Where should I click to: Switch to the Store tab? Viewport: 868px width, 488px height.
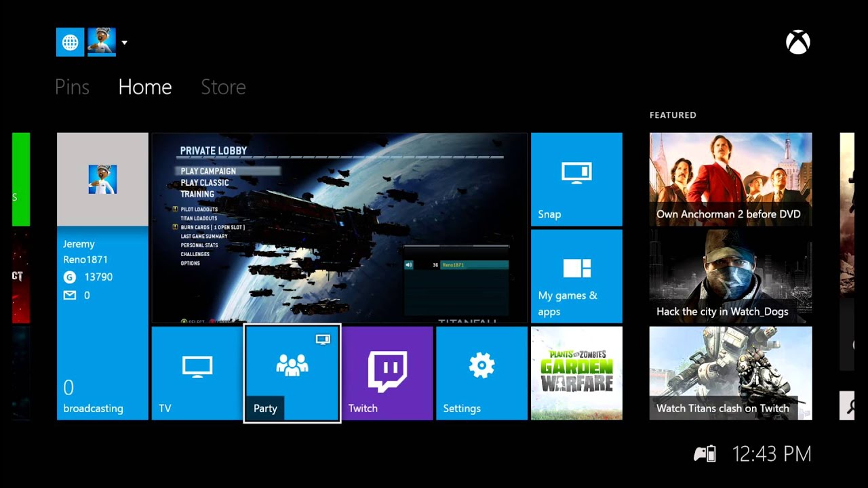[223, 87]
